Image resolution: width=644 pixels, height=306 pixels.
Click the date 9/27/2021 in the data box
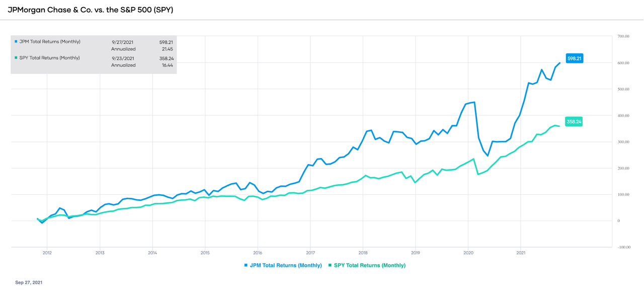(x=123, y=42)
